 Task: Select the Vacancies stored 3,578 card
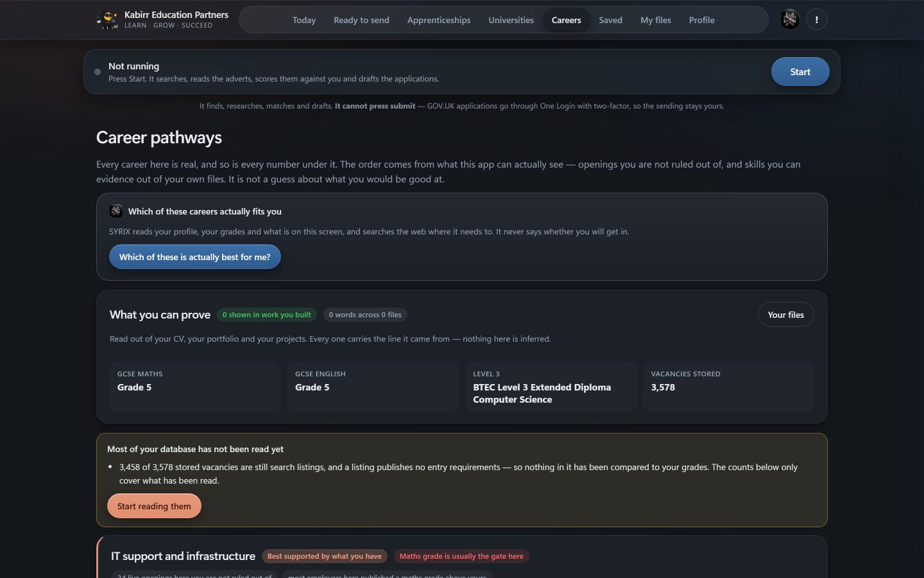pos(729,387)
